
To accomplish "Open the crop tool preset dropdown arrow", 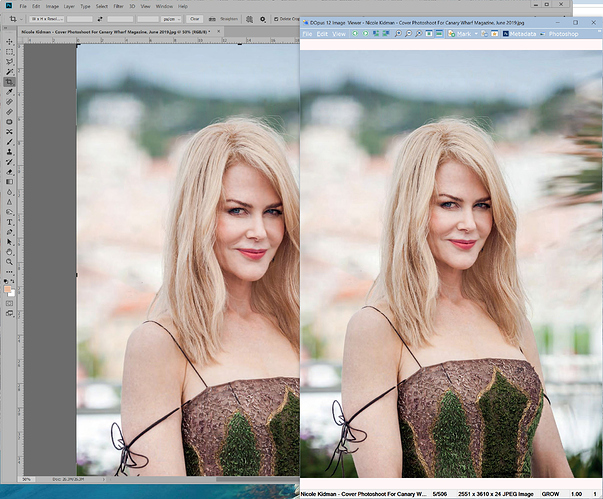I will pos(21,19).
